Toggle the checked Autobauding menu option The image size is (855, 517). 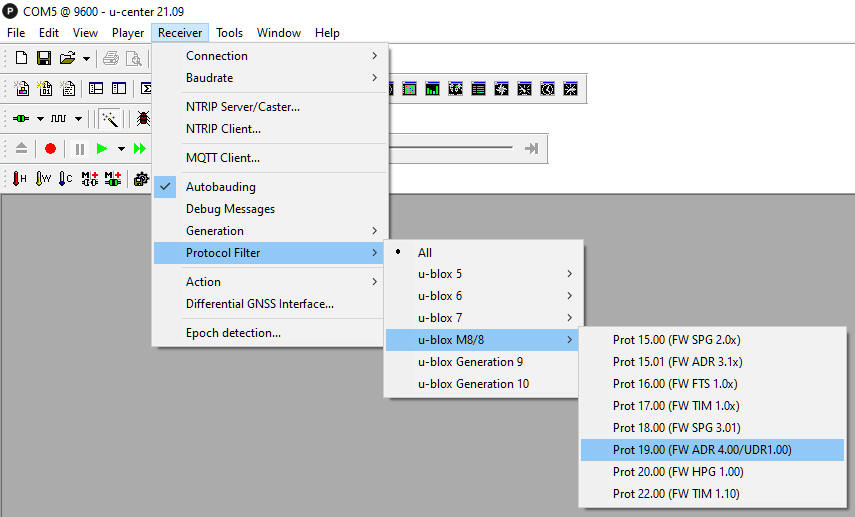[270, 187]
